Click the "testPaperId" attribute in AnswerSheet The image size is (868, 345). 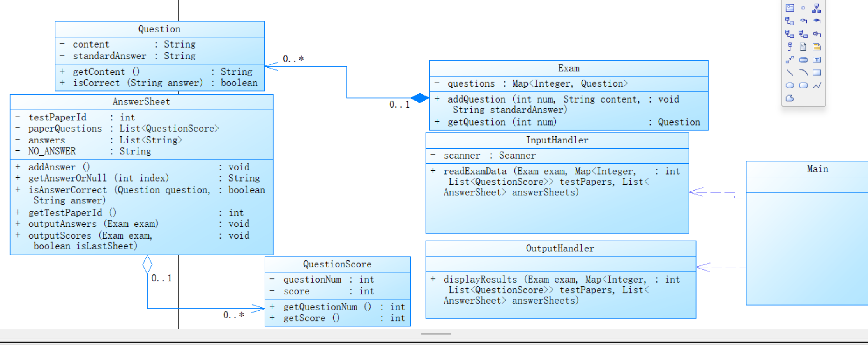point(75,117)
